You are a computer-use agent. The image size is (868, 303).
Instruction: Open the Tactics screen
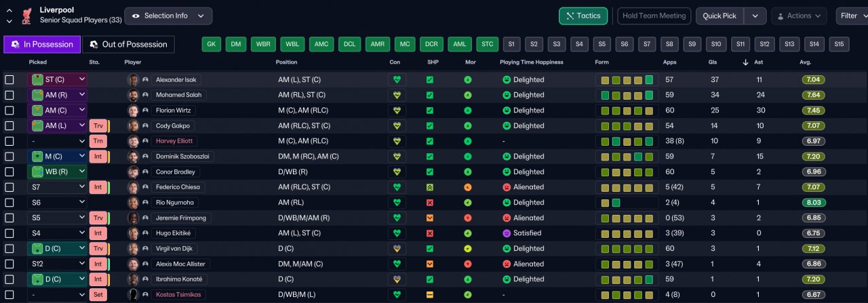(x=583, y=16)
